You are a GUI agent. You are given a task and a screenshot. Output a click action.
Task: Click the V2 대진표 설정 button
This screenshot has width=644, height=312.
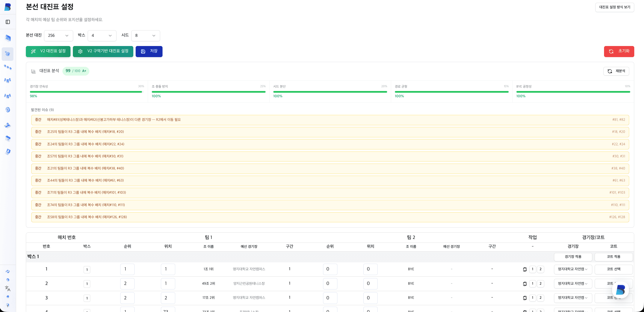click(48, 51)
